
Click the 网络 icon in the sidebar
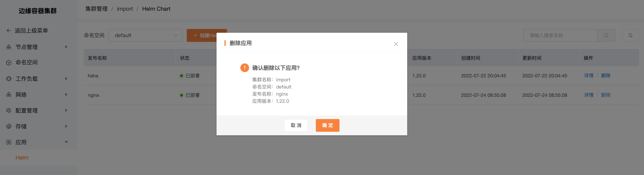pyautogui.click(x=9, y=95)
